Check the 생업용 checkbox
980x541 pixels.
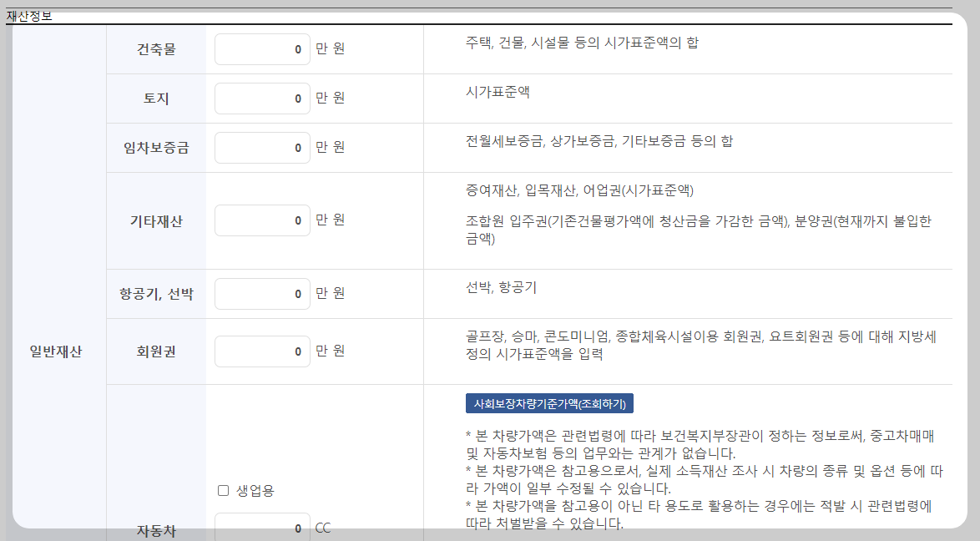(x=222, y=490)
